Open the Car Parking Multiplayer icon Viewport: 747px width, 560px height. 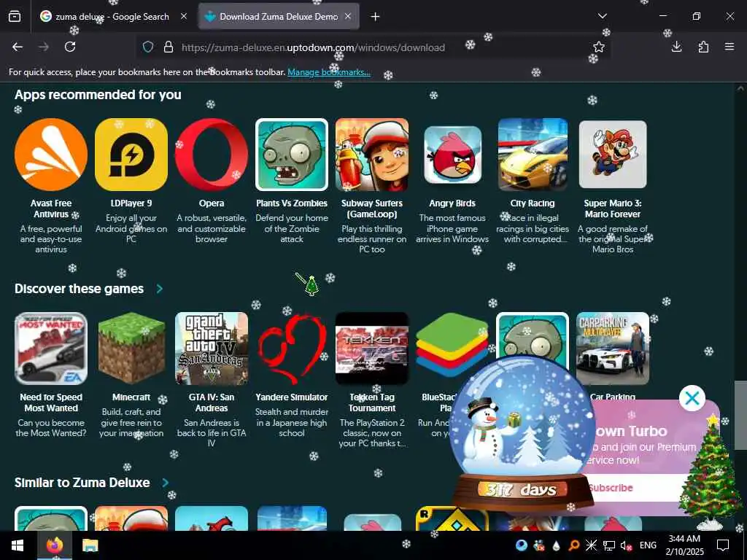(613, 349)
